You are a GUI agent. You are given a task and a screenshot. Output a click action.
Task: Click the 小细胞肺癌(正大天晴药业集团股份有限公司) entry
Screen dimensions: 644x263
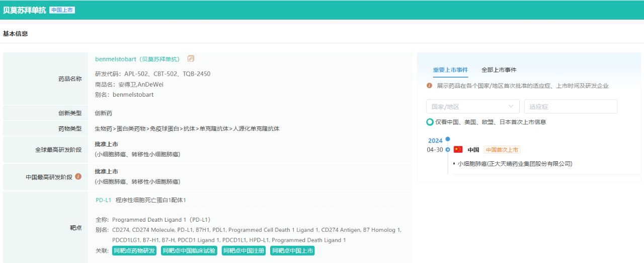pos(515,164)
